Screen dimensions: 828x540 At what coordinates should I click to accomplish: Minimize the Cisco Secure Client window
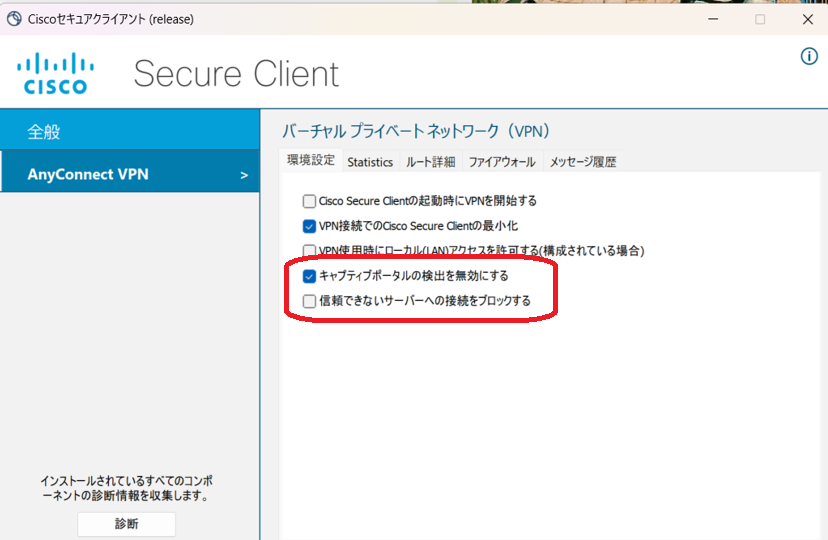(x=711, y=19)
